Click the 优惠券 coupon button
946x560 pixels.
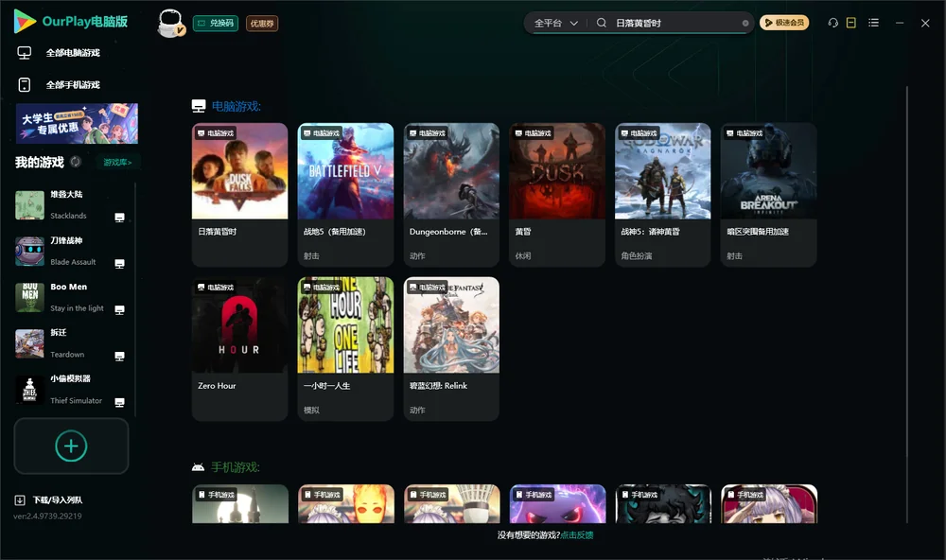[x=262, y=23]
